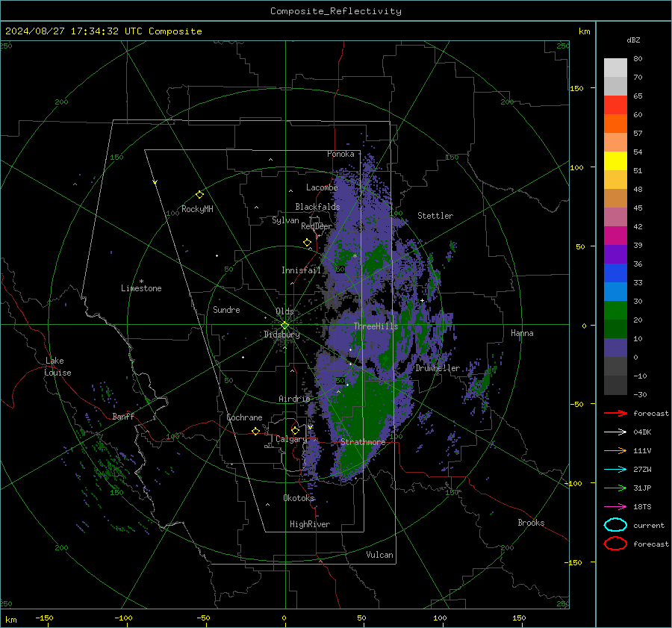Click yellow diamond marker beside RockyMH

pos(199,195)
